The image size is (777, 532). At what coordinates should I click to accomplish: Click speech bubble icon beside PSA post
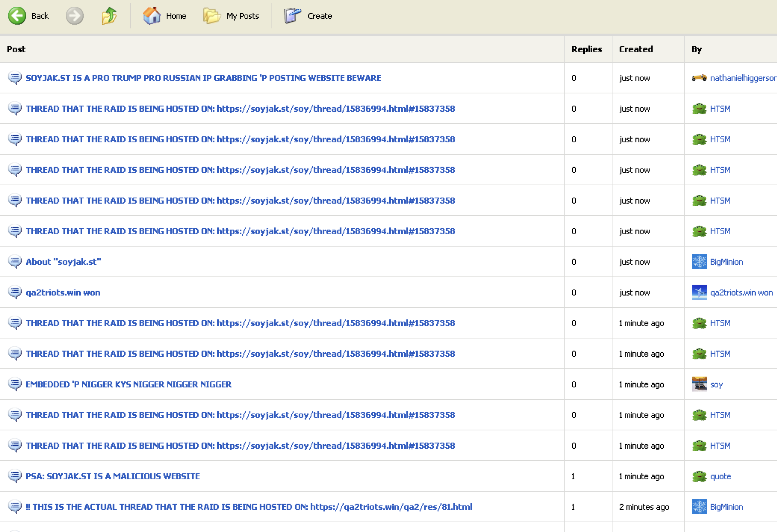(x=15, y=476)
